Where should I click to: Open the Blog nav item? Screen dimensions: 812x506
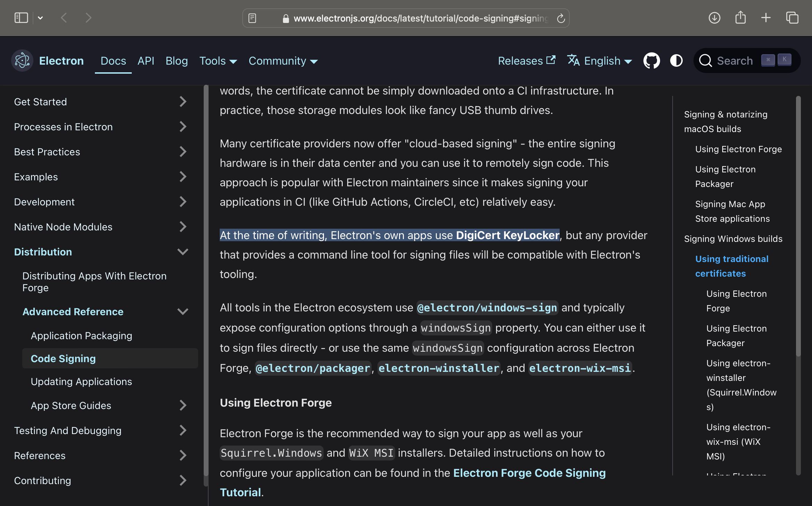click(177, 61)
